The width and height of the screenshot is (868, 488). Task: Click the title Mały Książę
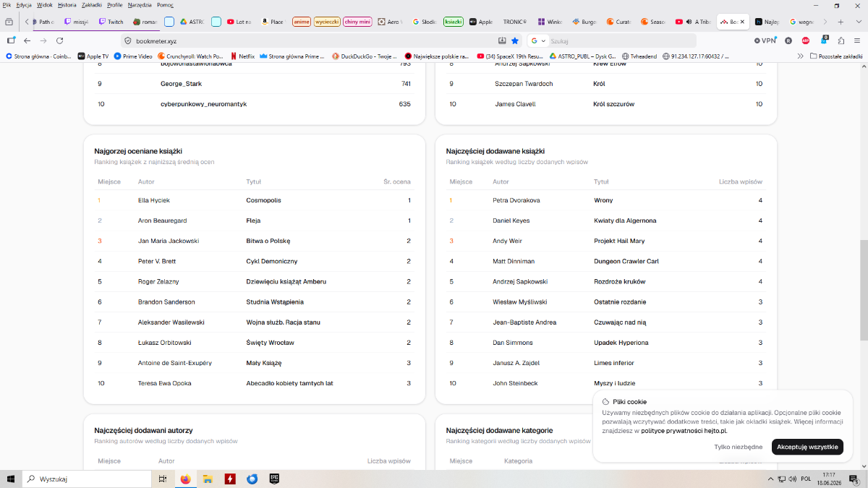[x=263, y=363]
